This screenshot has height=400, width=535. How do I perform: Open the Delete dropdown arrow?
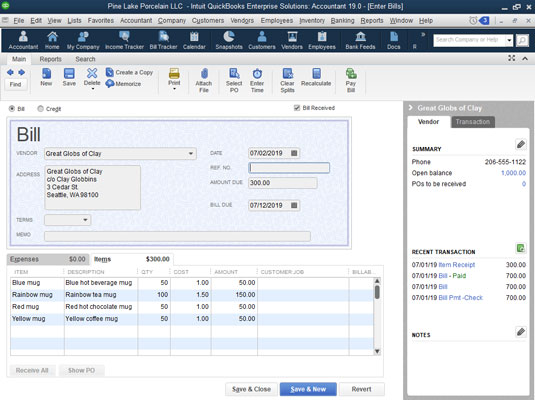(92, 89)
